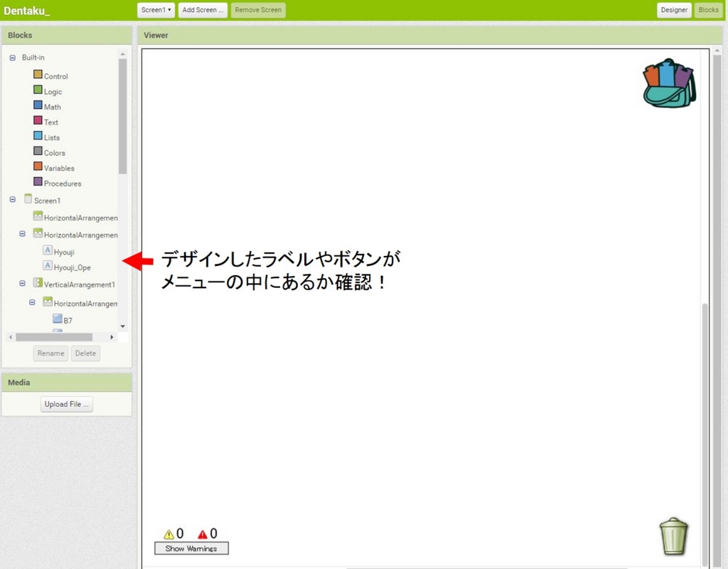
Task: Collapse VerticalArrangement1 in the component tree
Action: (21, 283)
